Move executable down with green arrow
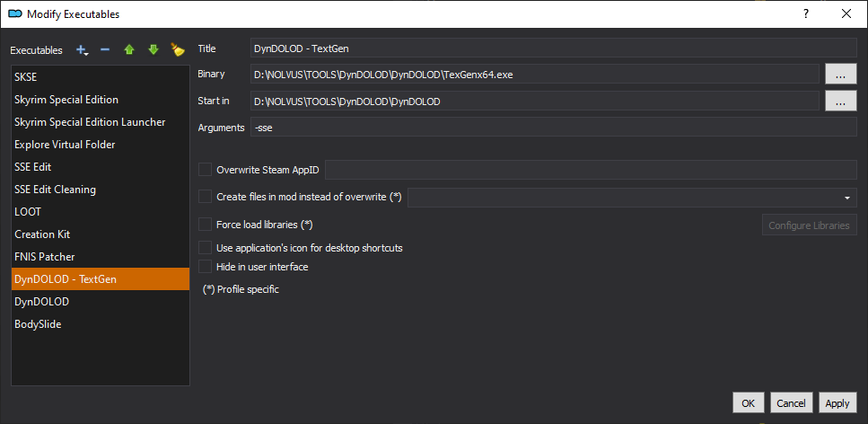The width and height of the screenshot is (868, 424). click(153, 50)
